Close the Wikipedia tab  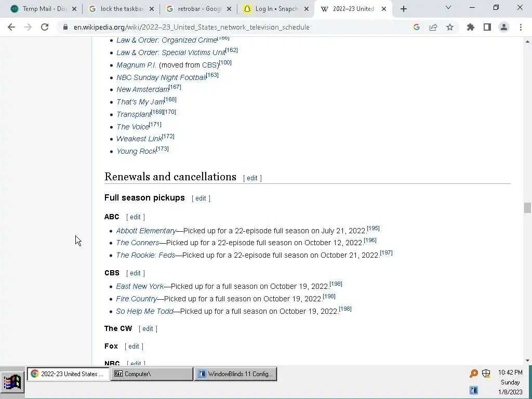384,9
